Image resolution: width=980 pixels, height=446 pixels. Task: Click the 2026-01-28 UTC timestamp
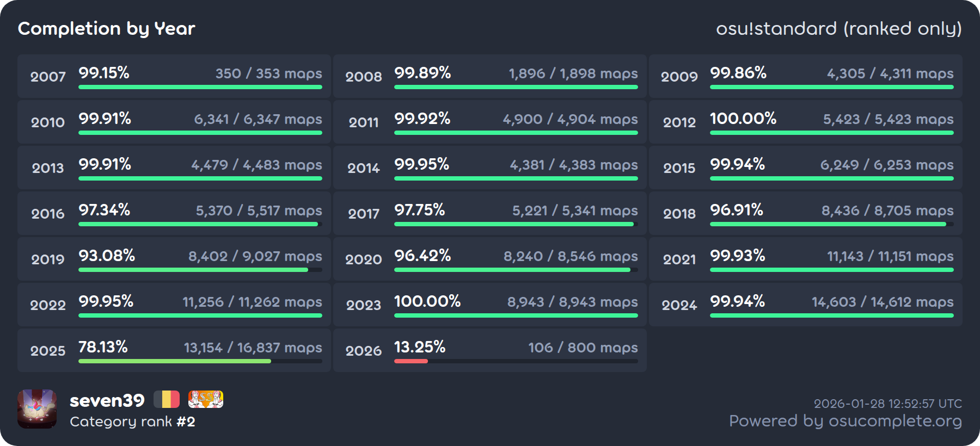(x=887, y=404)
